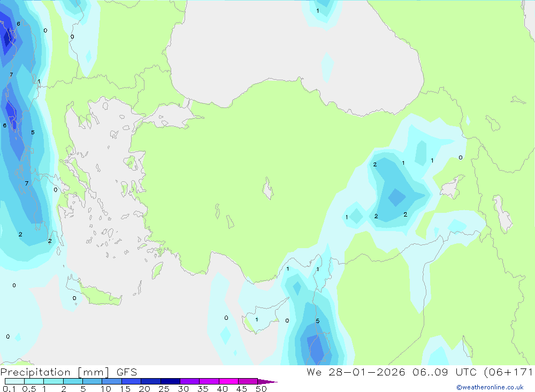Image resolution: width=535 pixels, height=392 pixels.
Task: Click the 20–25 mm legend swatch
Action: pos(150,381)
